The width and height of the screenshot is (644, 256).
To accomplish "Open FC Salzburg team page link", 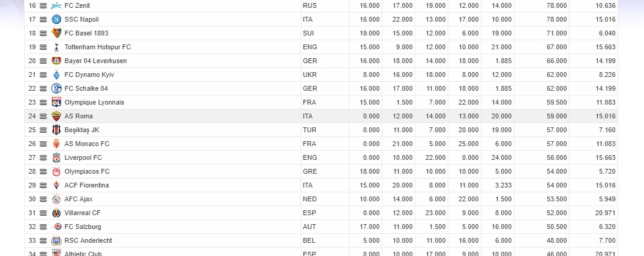I will [83, 227].
